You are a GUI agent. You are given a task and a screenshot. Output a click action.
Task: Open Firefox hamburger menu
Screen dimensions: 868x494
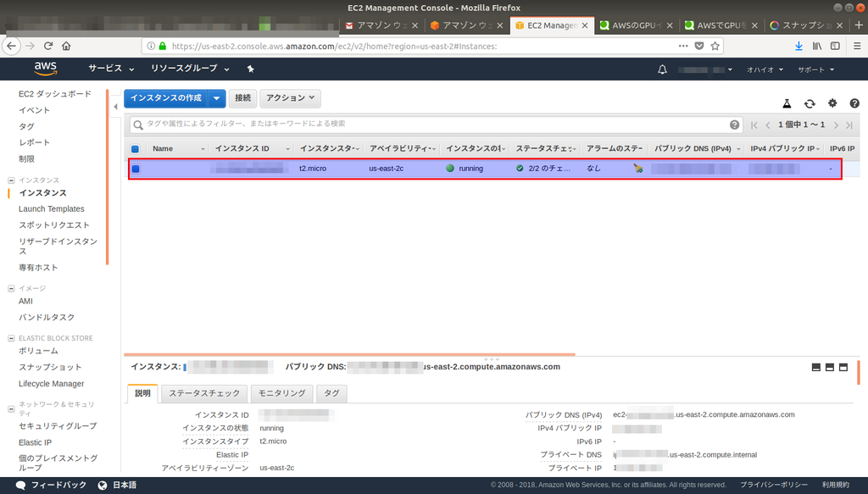(857, 46)
